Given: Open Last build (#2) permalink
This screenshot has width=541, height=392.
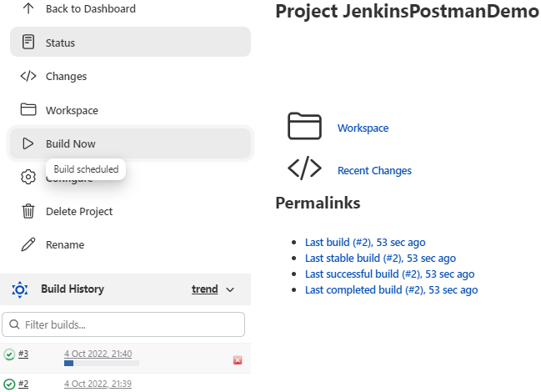Looking at the screenshot, I should (365, 242).
